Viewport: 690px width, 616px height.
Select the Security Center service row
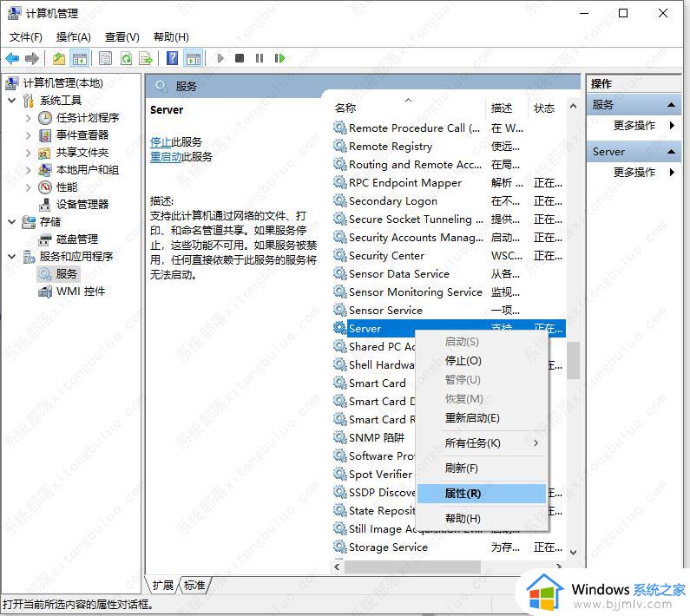coord(449,256)
